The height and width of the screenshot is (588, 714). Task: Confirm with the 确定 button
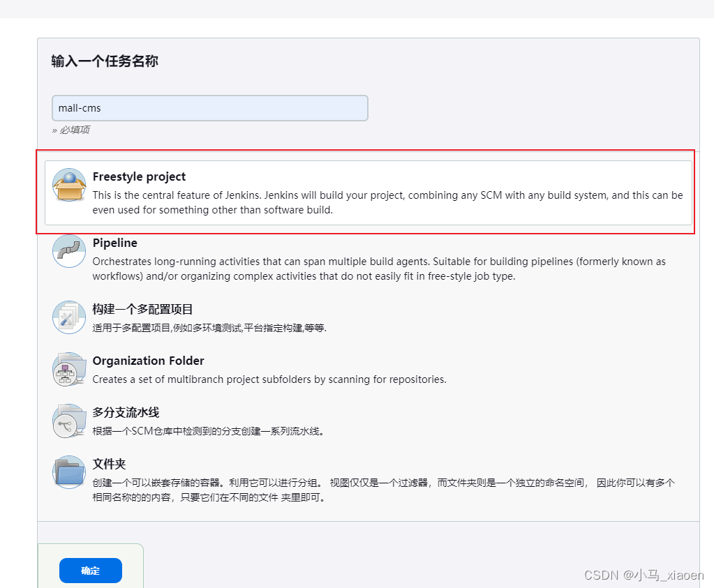click(x=91, y=571)
